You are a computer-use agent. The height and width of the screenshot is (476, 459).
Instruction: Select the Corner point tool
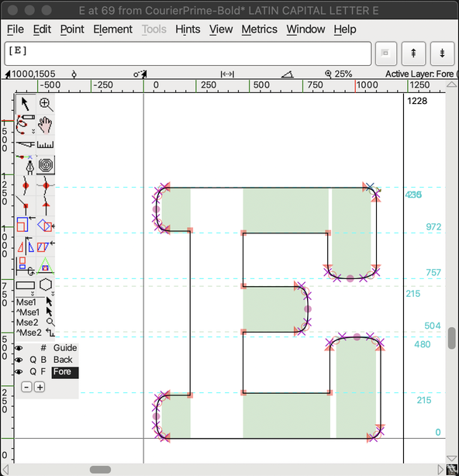(26, 205)
